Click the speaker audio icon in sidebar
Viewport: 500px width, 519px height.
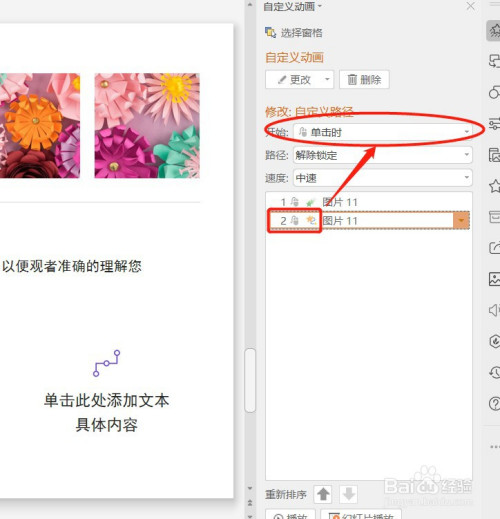(495, 310)
